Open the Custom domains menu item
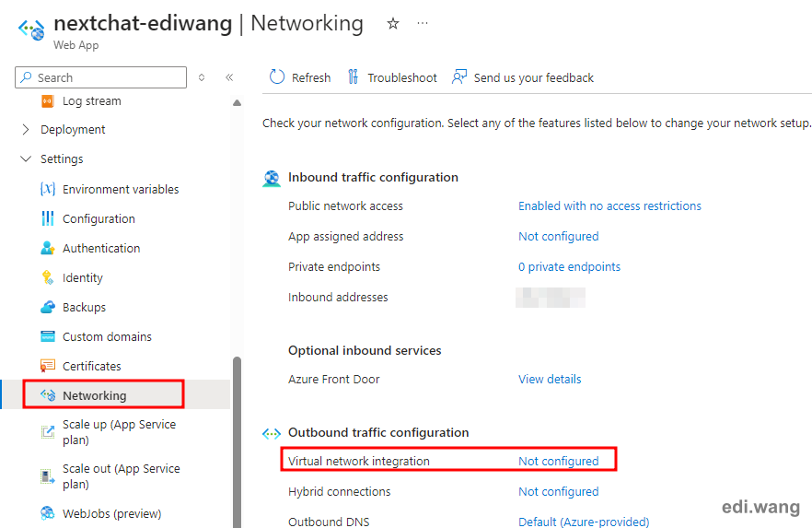Screen dimensions: 812x528 pyautogui.click(x=107, y=337)
